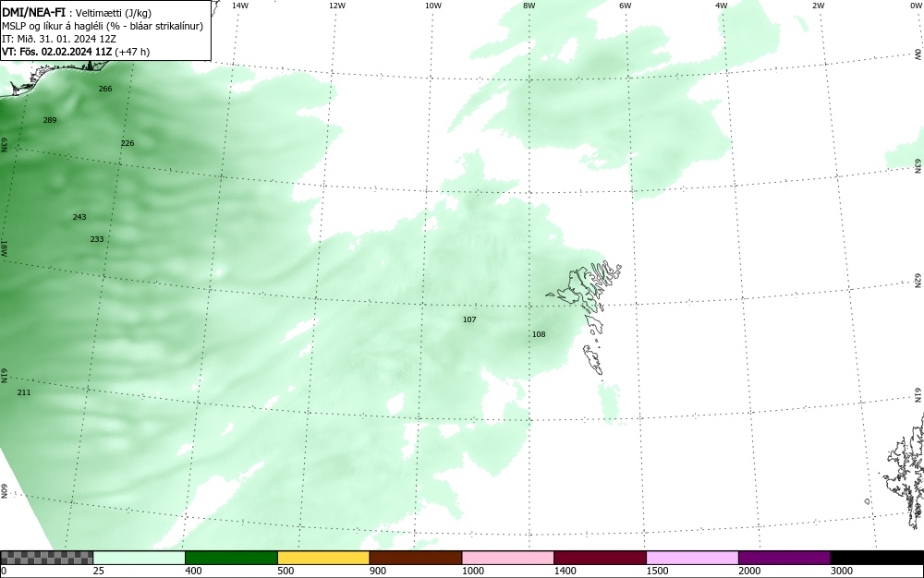The width and height of the screenshot is (924, 578).
Task: Click the "(+47 h)" forecast offset text
Action: click(x=132, y=52)
